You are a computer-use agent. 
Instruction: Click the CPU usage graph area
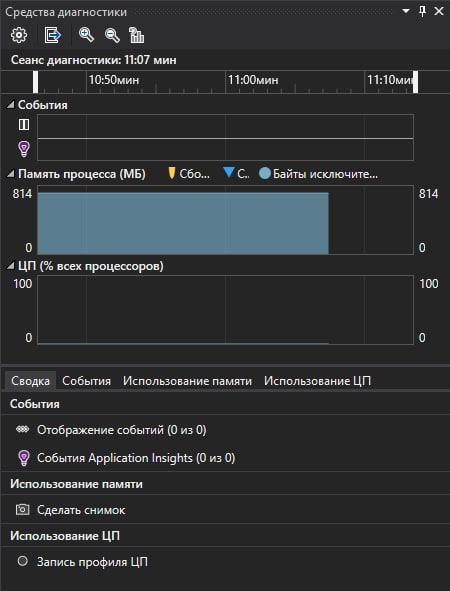[x=225, y=310]
